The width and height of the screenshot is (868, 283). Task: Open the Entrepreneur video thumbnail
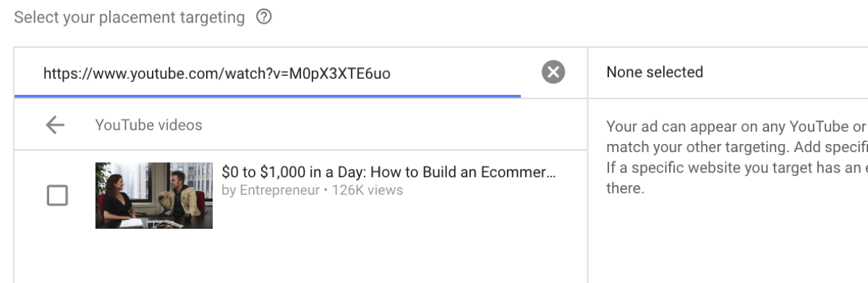pos(154,195)
